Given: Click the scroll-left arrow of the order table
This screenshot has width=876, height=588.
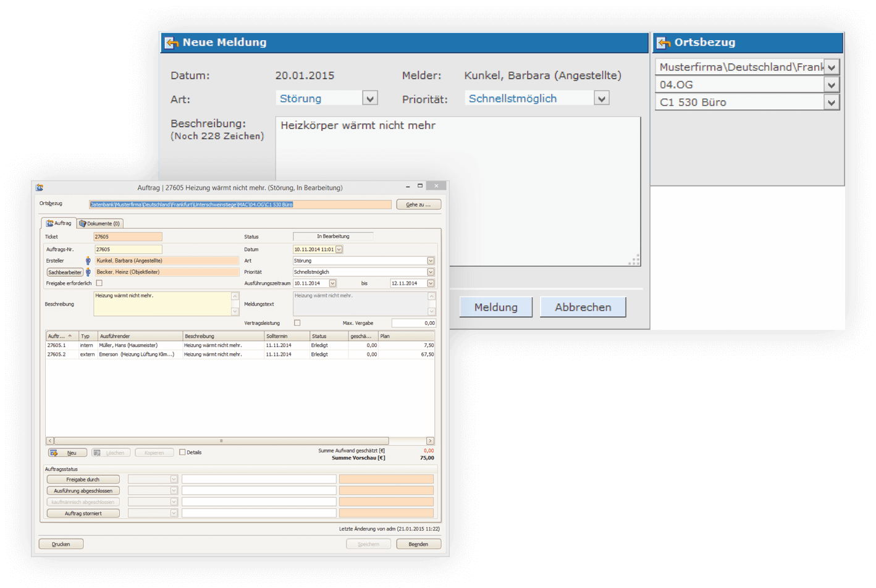Looking at the screenshot, I should pos(50,441).
